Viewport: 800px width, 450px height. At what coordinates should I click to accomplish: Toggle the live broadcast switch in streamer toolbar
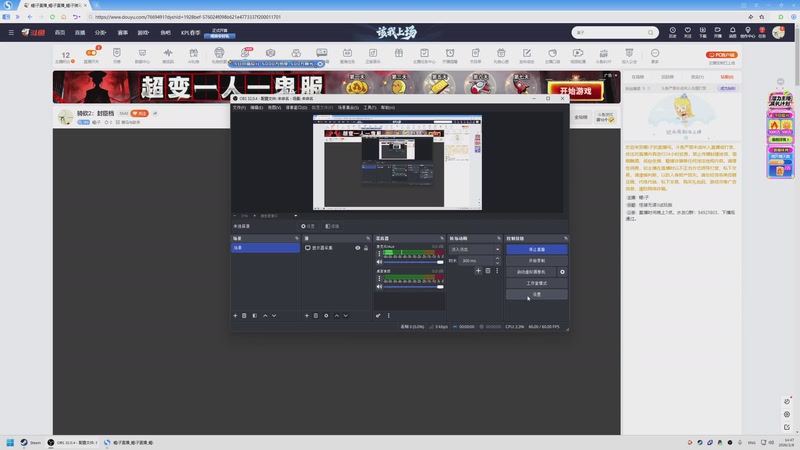click(91, 53)
